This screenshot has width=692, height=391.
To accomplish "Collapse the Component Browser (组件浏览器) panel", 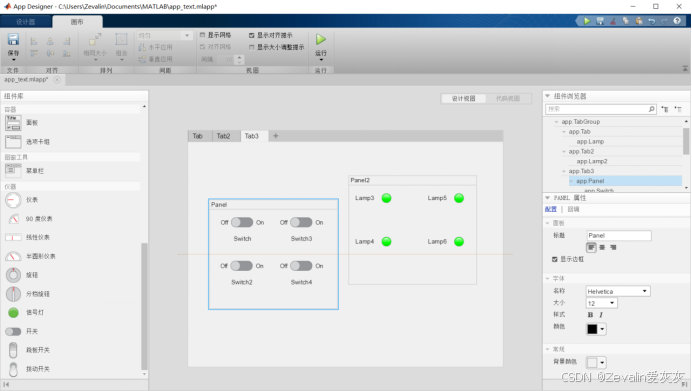I will [548, 96].
